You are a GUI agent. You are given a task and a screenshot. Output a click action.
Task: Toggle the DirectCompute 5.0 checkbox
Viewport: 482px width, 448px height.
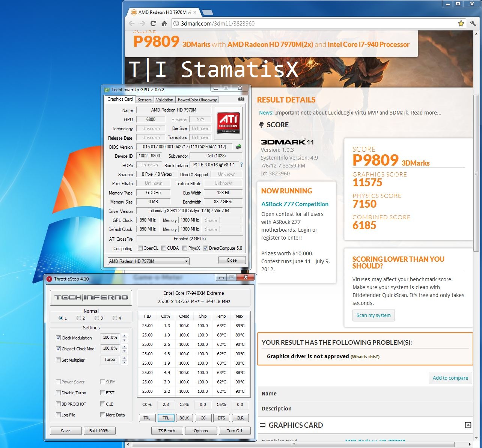pyautogui.click(x=205, y=248)
